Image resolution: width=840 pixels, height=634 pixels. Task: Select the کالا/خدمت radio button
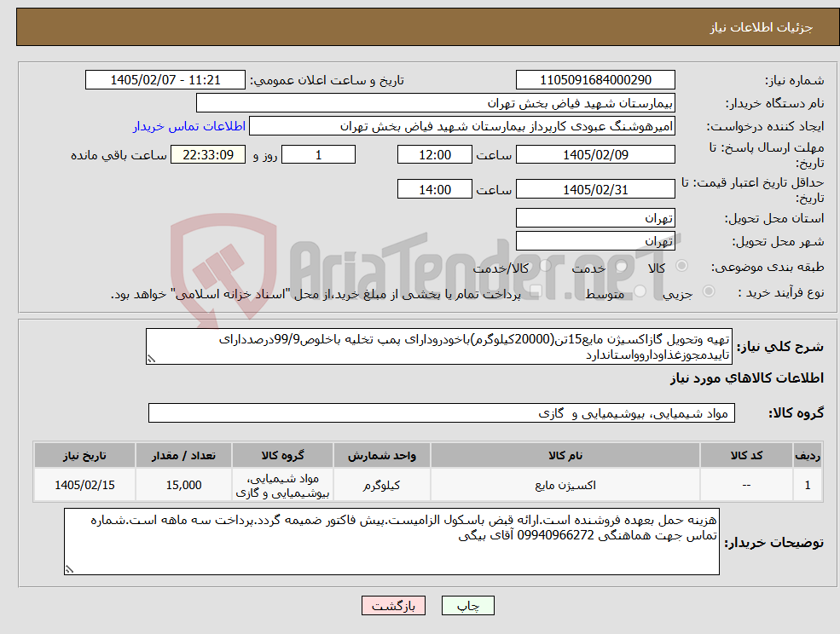(x=545, y=266)
